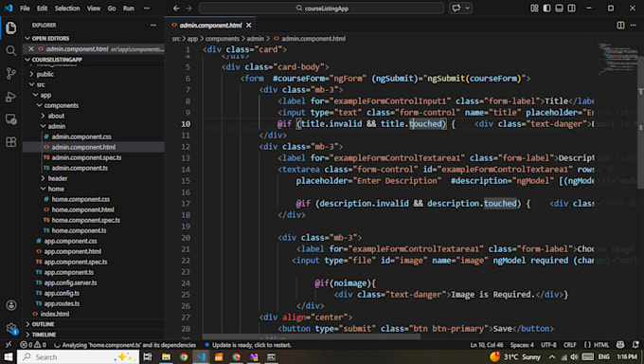The width and height of the screenshot is (644, 364).
Task: Change the Spaces: 4 indentation setting
Action: coord(522,345)
